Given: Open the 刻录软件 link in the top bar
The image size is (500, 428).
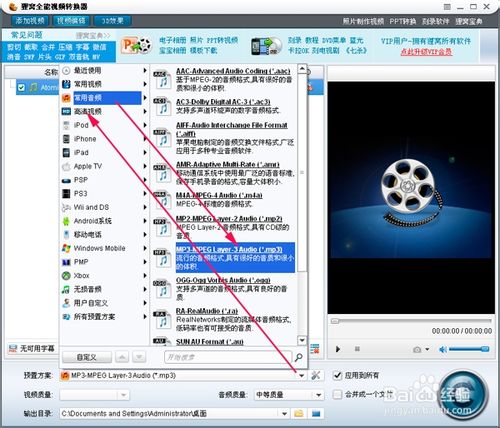Looking at the screenshot, I should click(435, 21).
